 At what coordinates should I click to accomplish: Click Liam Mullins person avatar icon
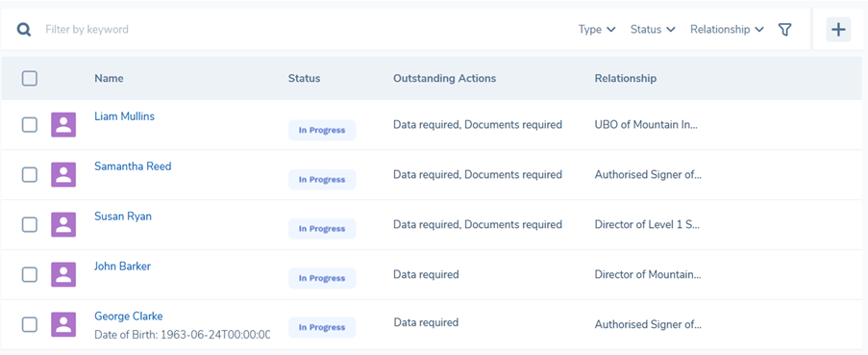(63, 125)
